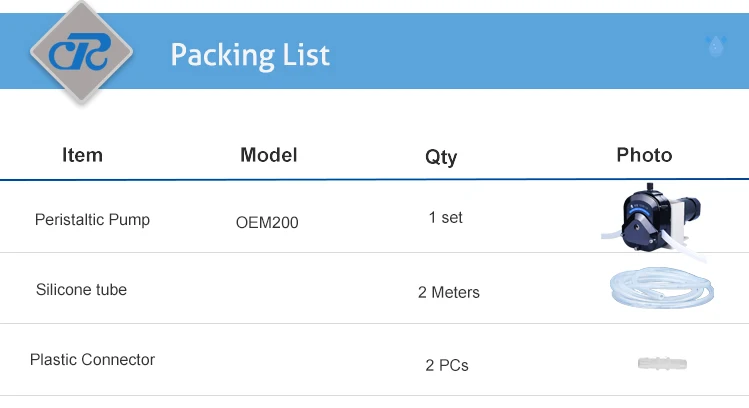
Task: Click the empty Model cell for Plastic Connector
Action: pyautogui.click(x=268, y=361)
